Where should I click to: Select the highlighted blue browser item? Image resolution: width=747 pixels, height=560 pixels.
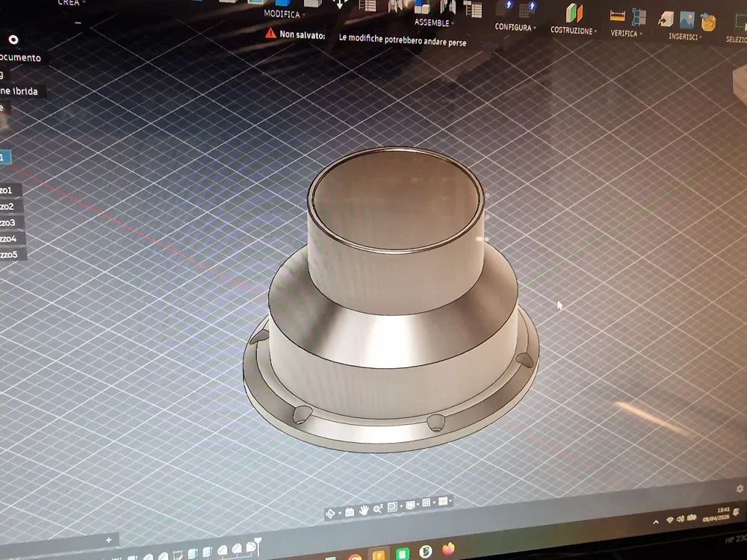[5, 157]
